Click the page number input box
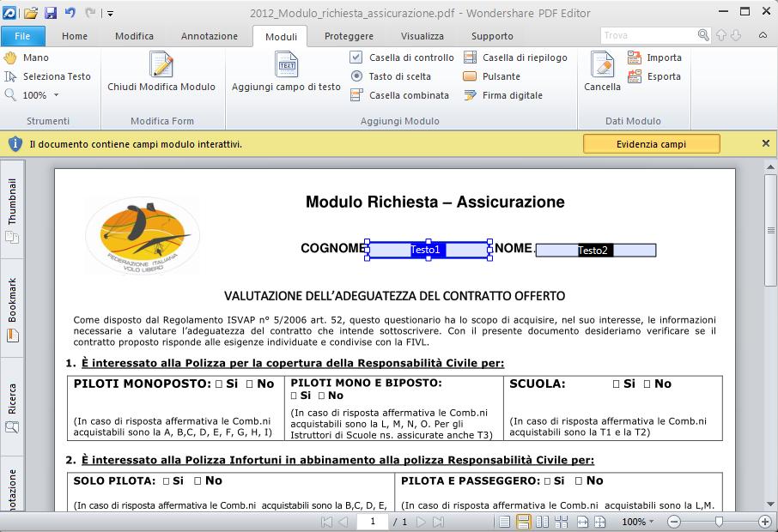The width and height of the screenshot is (778, 532). [x=372, y=522]
